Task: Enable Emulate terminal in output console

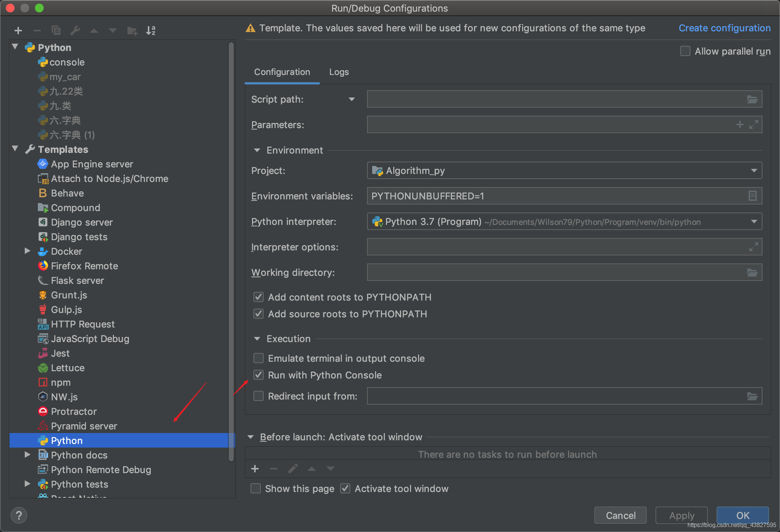Action: point(259,358)
